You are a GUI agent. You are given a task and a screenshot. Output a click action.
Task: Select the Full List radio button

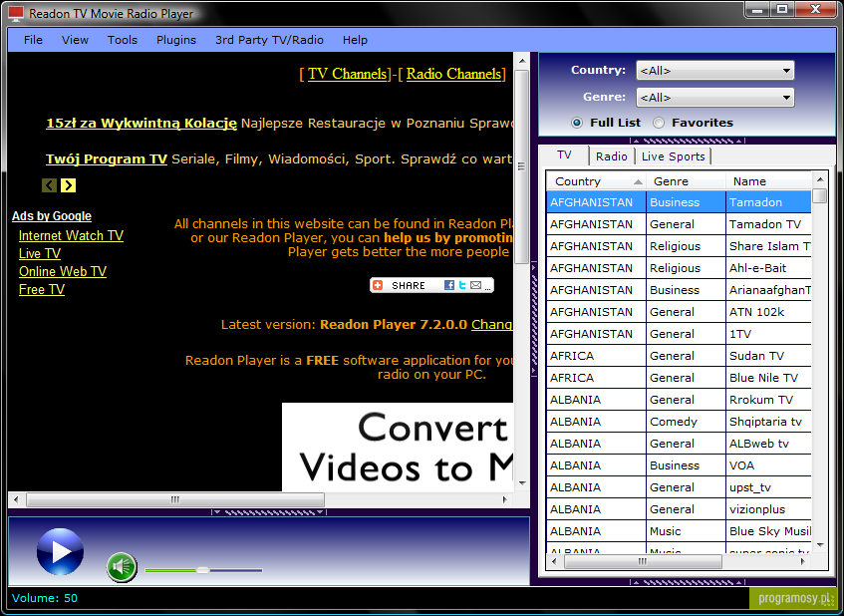click(577, 123)
